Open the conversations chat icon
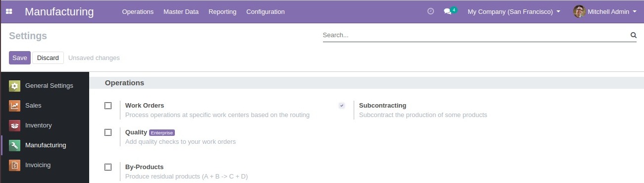The height and width of the screenshot is (183, 644). pos(448,11)
